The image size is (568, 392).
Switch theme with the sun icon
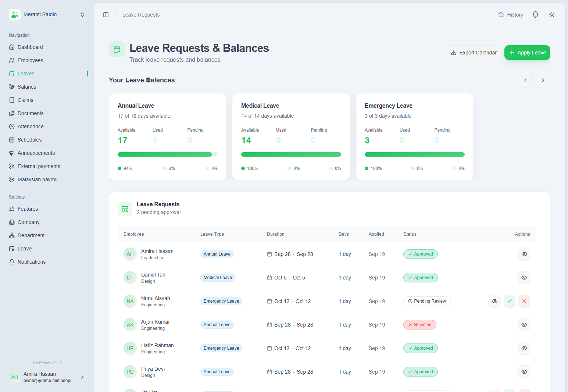click(552, 15)
